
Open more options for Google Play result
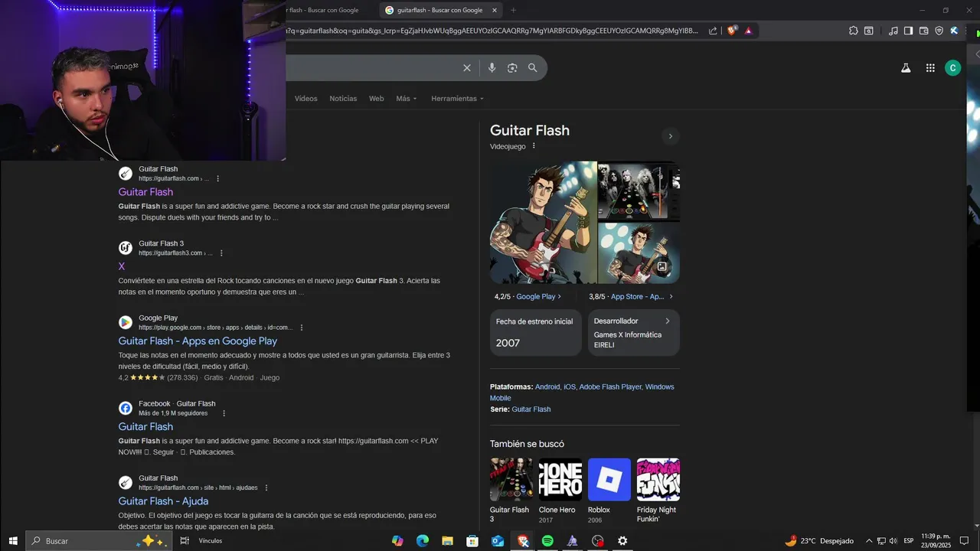click(302, 328)
